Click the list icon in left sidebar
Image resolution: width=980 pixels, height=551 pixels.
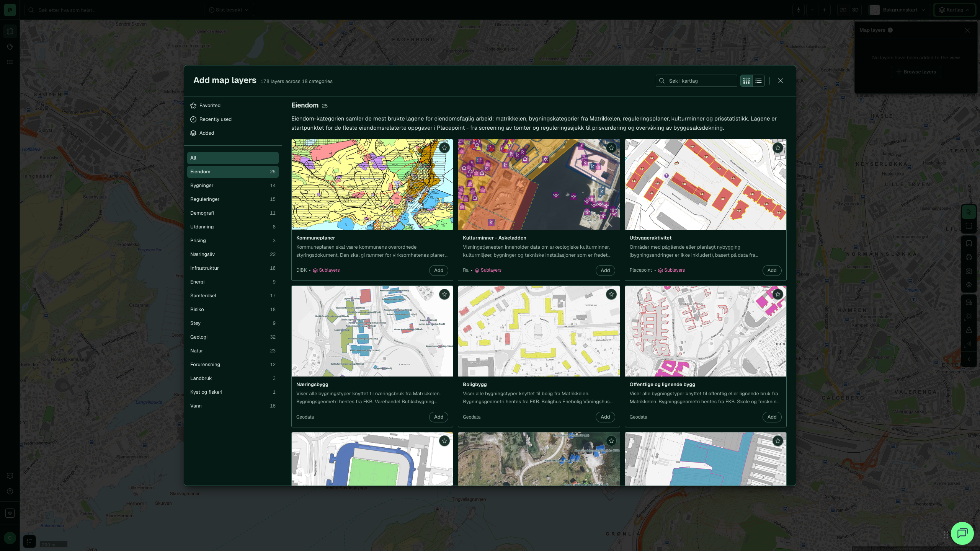[x=10, y=62]
